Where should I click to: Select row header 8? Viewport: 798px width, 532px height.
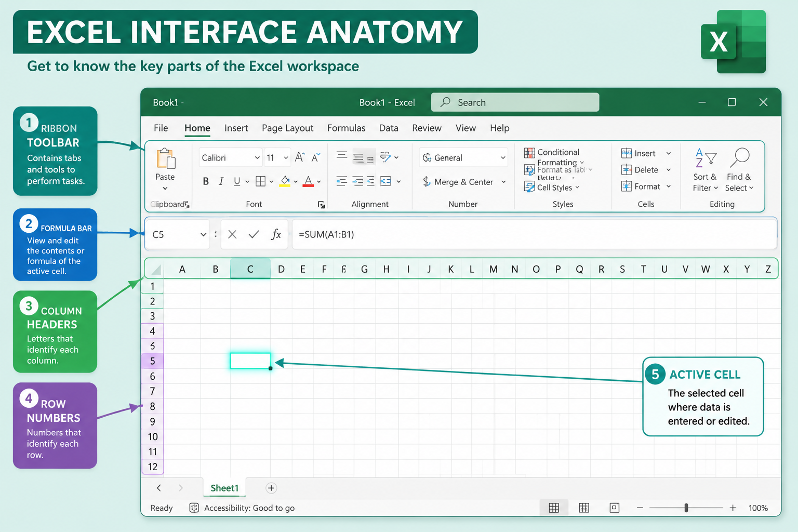pos(152,406)
